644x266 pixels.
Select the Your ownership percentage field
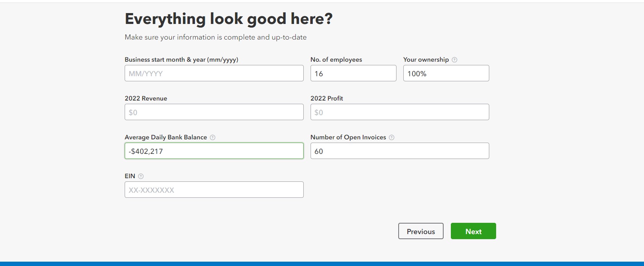click(x=446, y=73)
